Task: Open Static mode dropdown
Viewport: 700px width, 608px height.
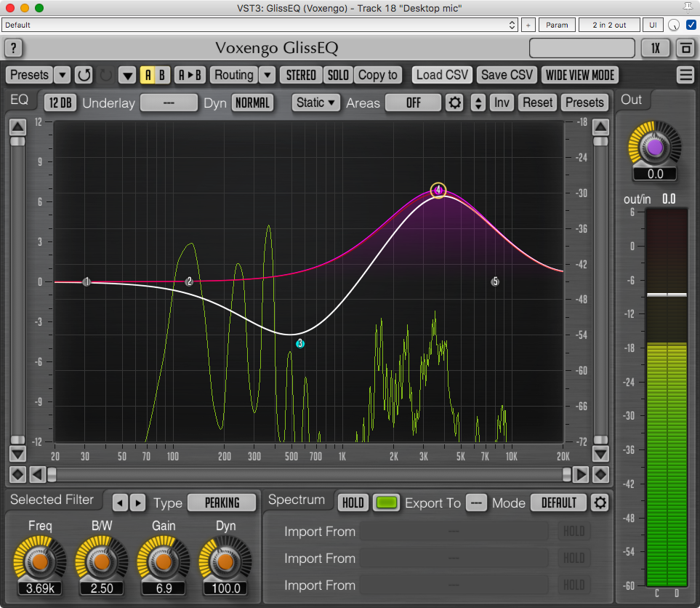Action: pos(315,103)
